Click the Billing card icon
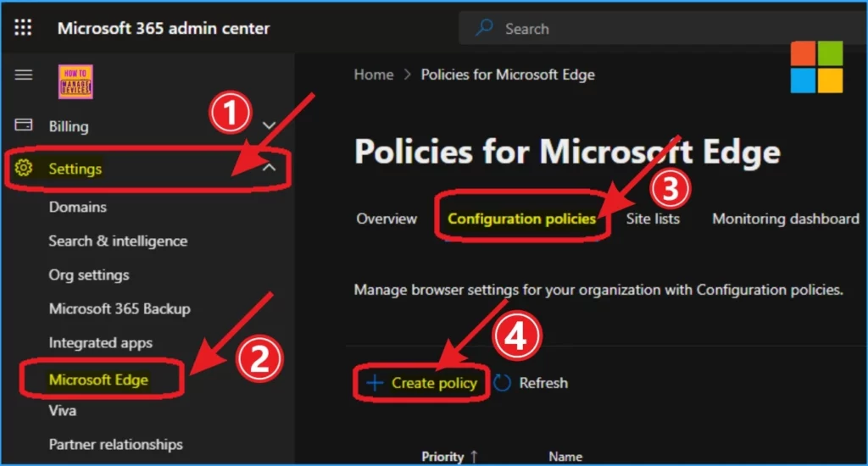Image resolution: width=868 pixels, height=466 pixels. [x=23, y=125]
